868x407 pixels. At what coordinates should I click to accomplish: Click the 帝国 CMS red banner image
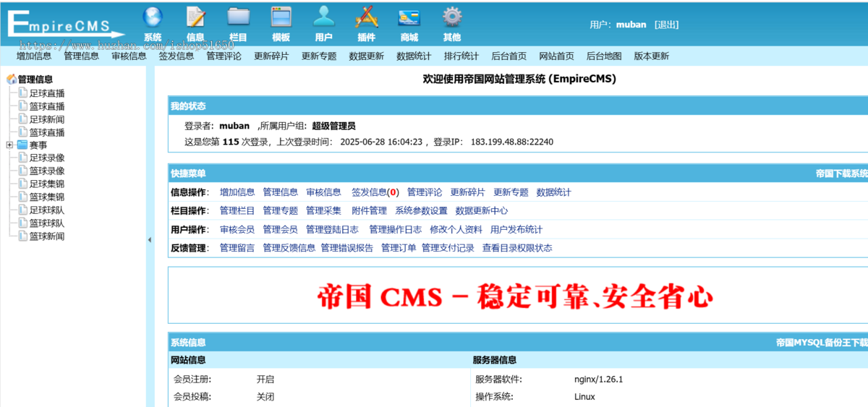pyautogui.click(x=515, y=296)
